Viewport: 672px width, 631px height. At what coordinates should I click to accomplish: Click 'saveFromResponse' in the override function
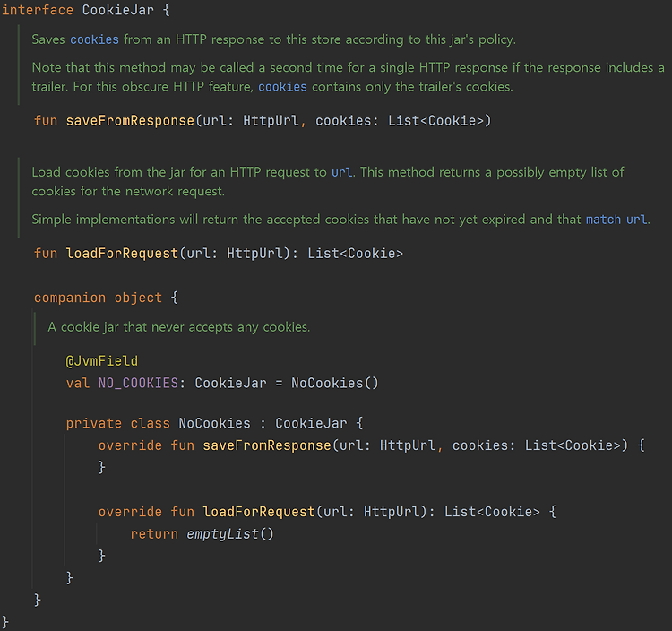pyautogui.click(x=267, y=445)
